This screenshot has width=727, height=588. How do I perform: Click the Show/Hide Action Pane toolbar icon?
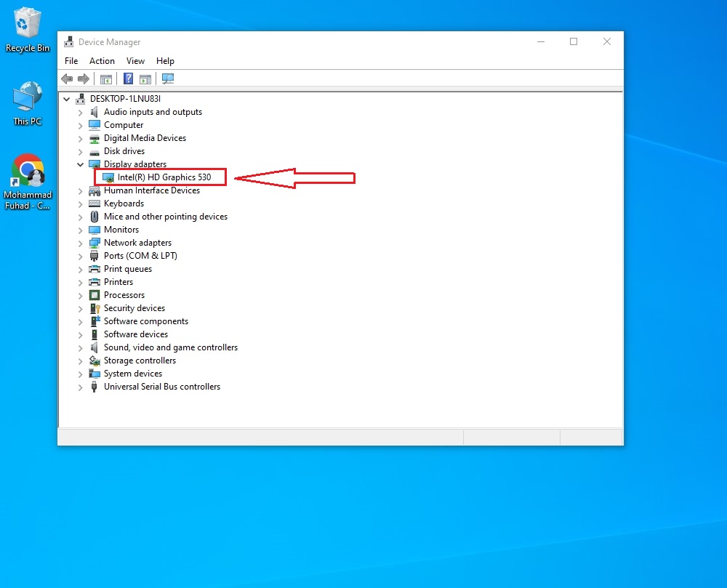[x=145, y=79]
